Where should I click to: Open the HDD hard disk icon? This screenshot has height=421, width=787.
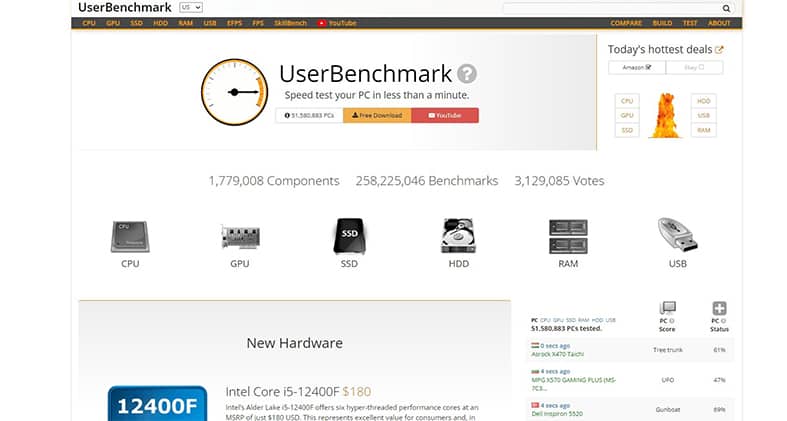[x=458, y=236]
